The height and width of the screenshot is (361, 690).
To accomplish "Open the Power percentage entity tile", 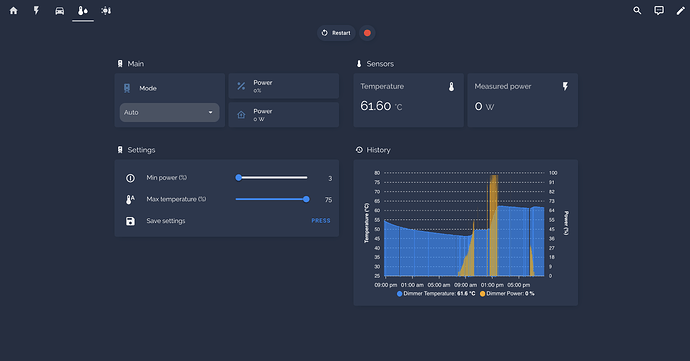I will click(x=284, y=86).
